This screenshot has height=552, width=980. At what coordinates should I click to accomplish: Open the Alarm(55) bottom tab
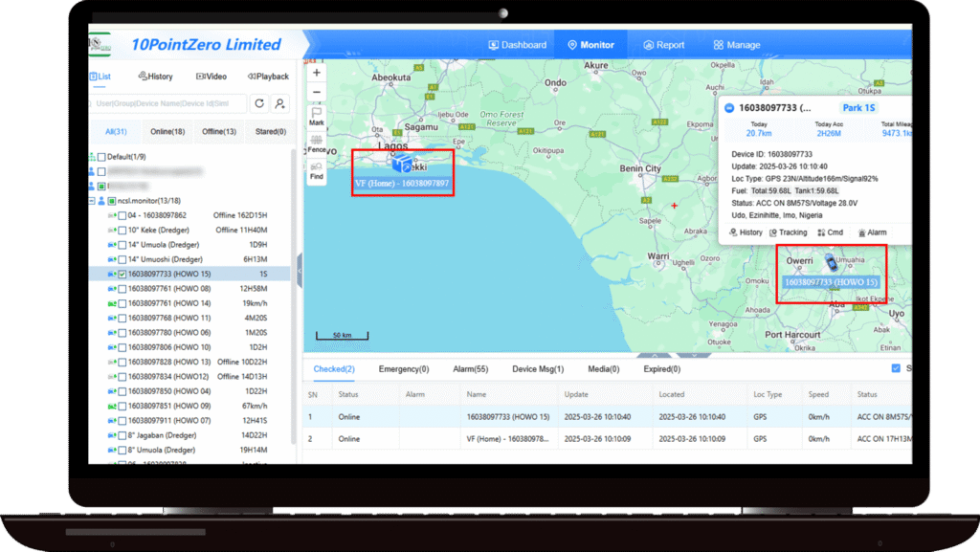[x=471, y=369]
